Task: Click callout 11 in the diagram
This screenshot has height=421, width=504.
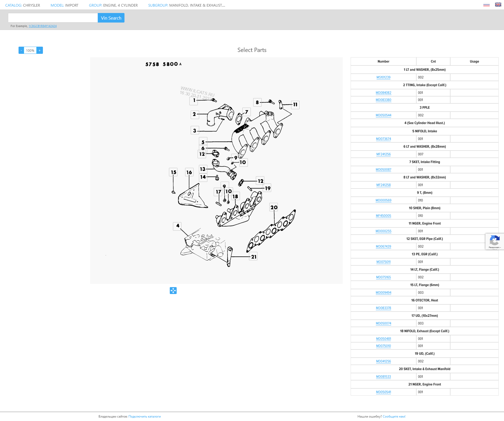Action: (295, 105)
